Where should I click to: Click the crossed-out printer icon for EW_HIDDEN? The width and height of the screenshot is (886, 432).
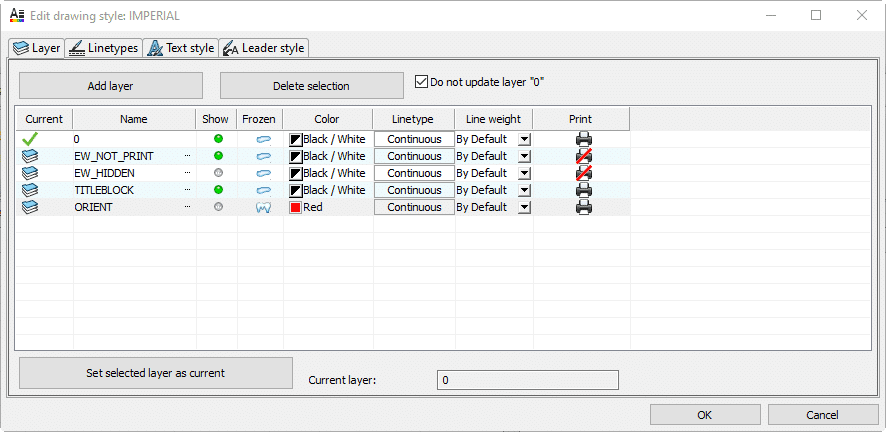pos(584,173)
